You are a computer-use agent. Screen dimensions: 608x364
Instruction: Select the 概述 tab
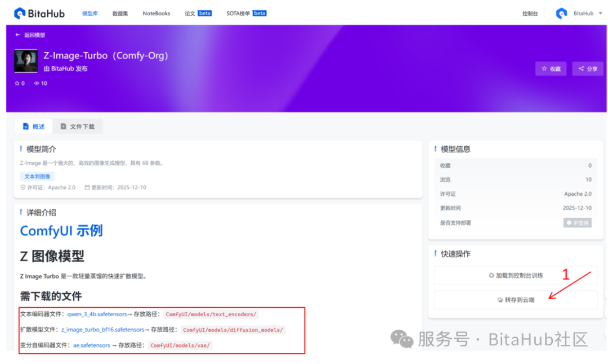pos(34,126)
